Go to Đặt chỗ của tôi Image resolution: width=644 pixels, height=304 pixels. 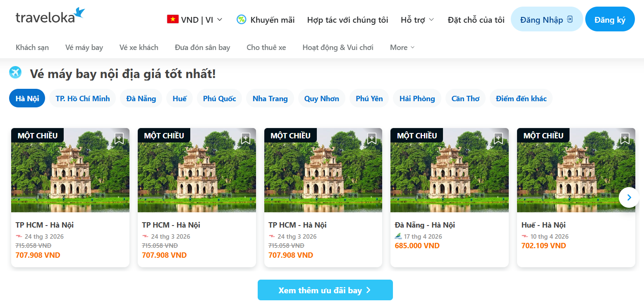pyautogui.click(x=476, y=19)
